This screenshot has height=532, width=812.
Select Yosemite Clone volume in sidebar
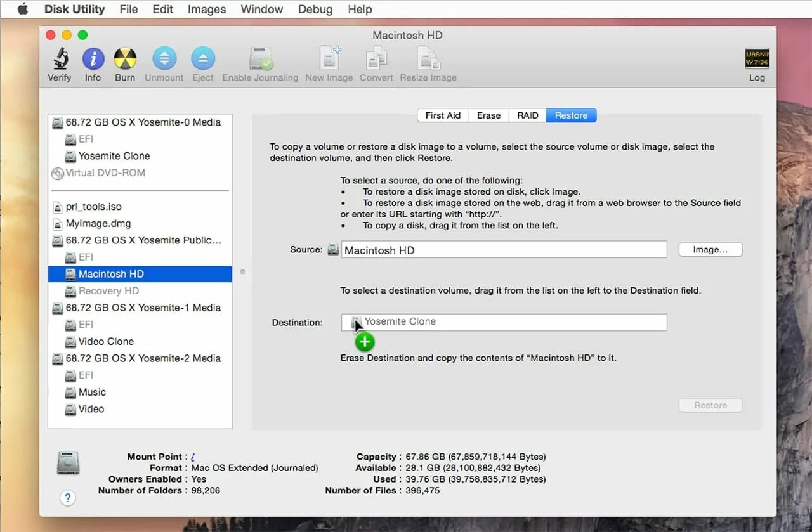[x=140, y=156]
